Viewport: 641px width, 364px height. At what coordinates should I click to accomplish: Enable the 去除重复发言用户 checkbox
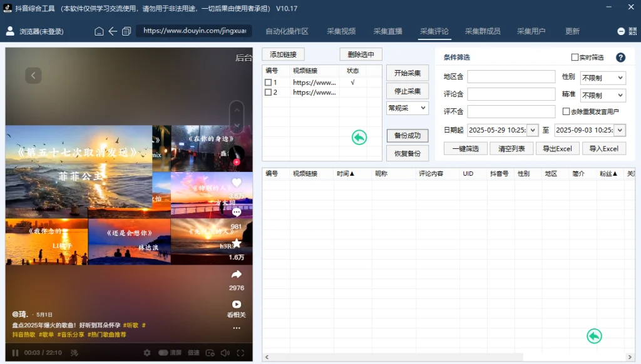[x=566, y=111]
